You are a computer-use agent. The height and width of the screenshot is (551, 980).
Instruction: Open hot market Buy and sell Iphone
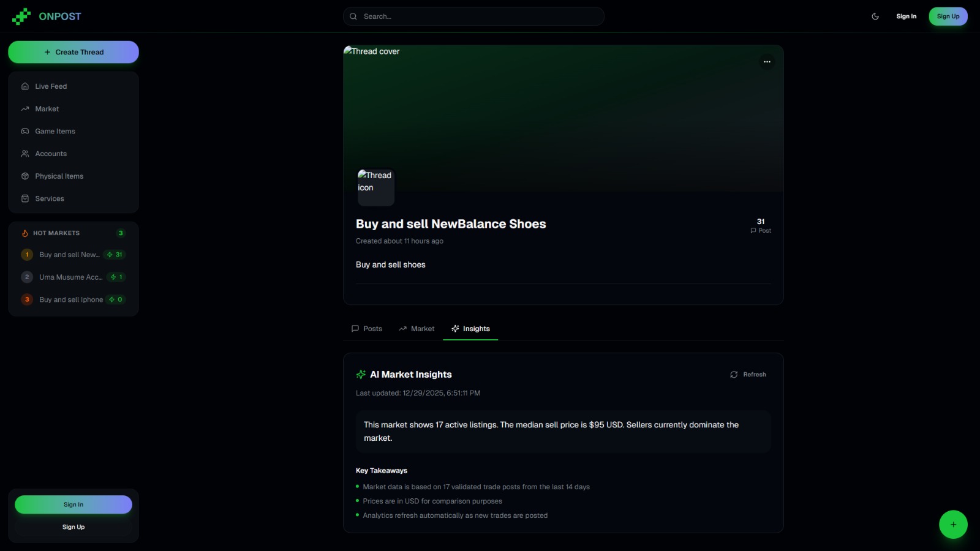point(73,299)
